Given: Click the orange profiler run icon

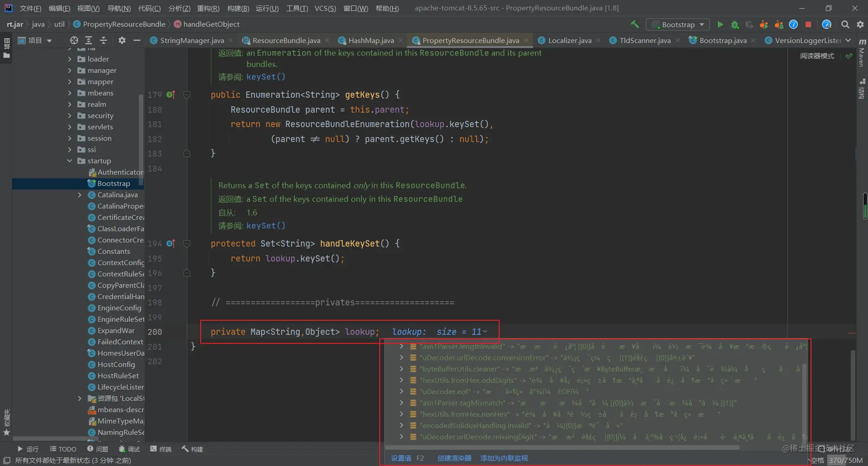Looking at the screenshot, I should [764, 24].
